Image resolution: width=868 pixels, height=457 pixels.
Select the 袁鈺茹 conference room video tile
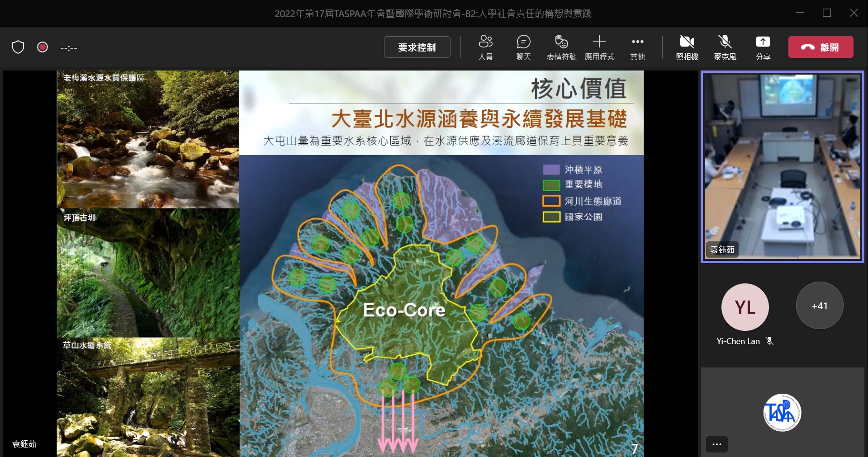[782, 166]
